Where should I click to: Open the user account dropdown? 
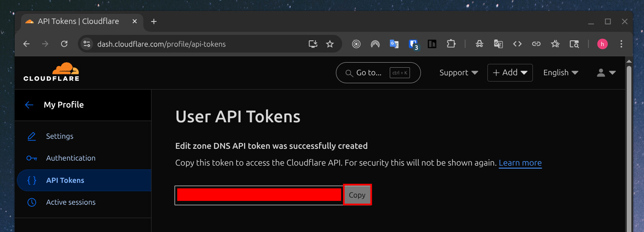click(607, 73)
